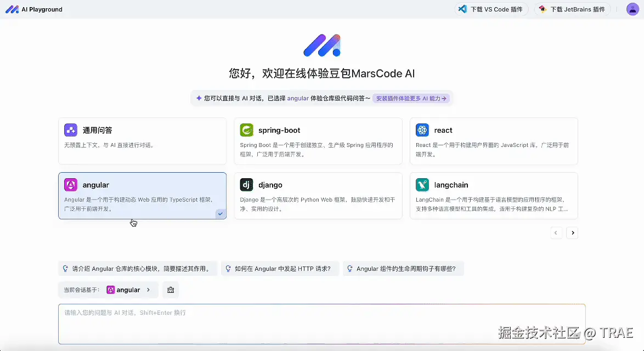Open the user avatar menu
The height and width of the screenshot is (351, 644).
(x=632, y=9)
